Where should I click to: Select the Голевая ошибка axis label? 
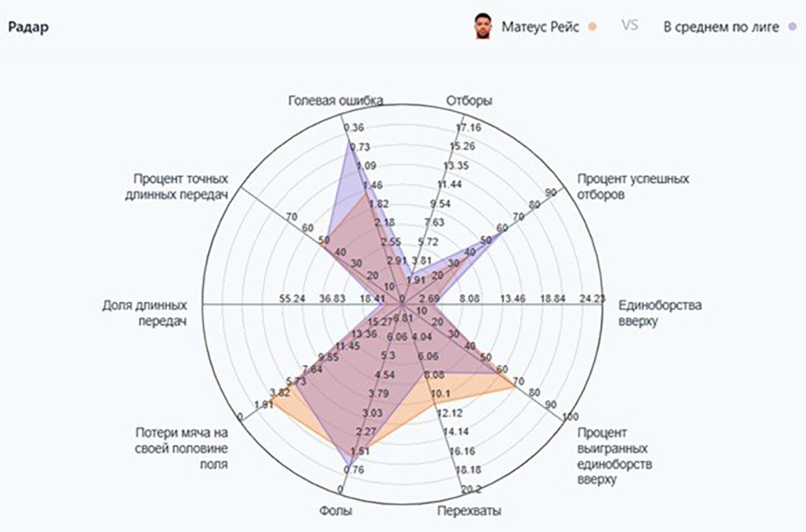pyautogui.click(x=335, y=100)
